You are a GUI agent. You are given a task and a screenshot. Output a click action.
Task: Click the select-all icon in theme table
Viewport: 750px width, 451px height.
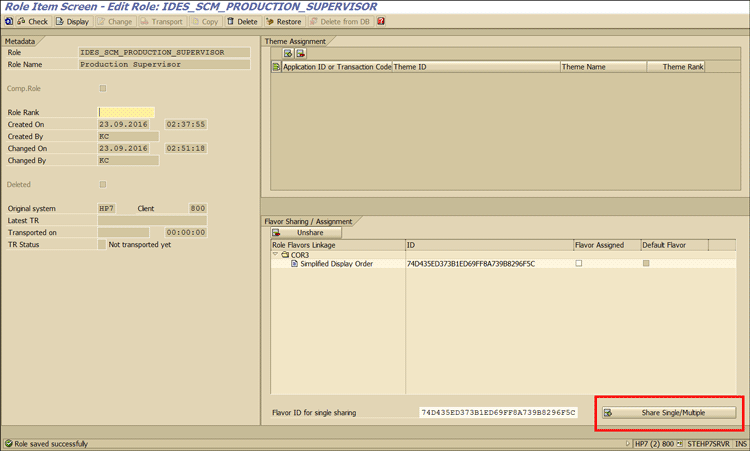(x=277, y=67)
